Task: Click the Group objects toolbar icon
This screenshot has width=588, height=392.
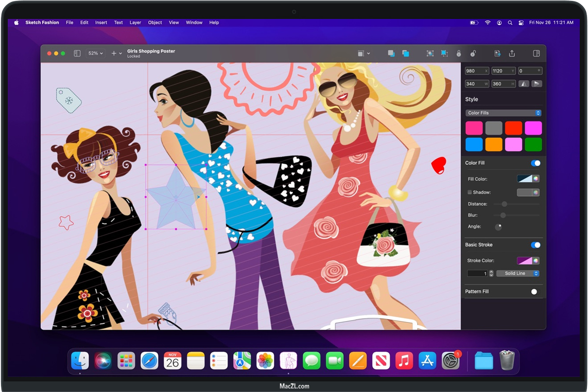Action: coord(430,53)
